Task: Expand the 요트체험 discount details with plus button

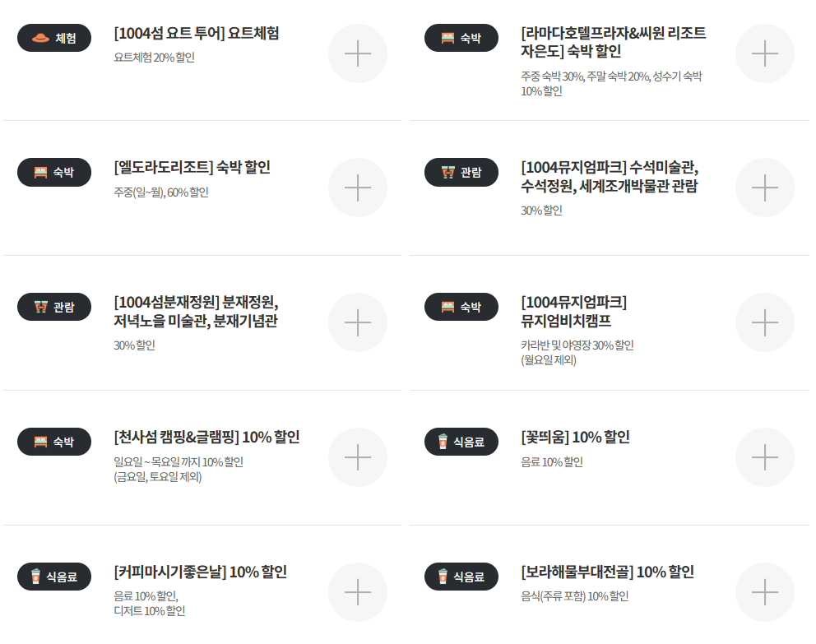Action: [358, 53]
